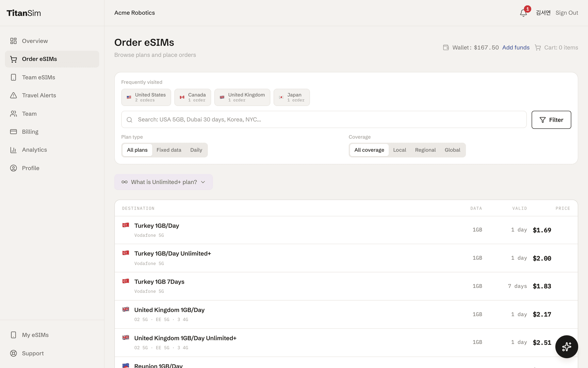Screen dimensions: 588x368
Task: Select the Daily plan type
Action: [196, 150]
